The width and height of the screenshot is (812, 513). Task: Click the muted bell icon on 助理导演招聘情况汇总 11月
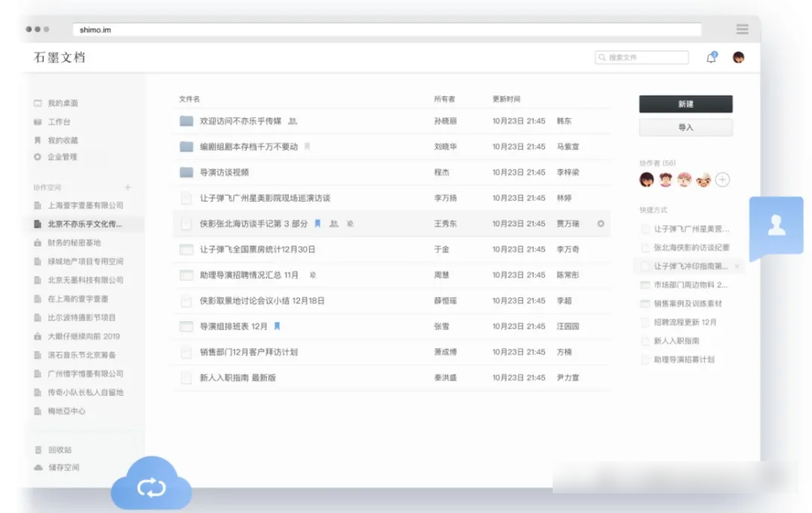tap(313, 275)
